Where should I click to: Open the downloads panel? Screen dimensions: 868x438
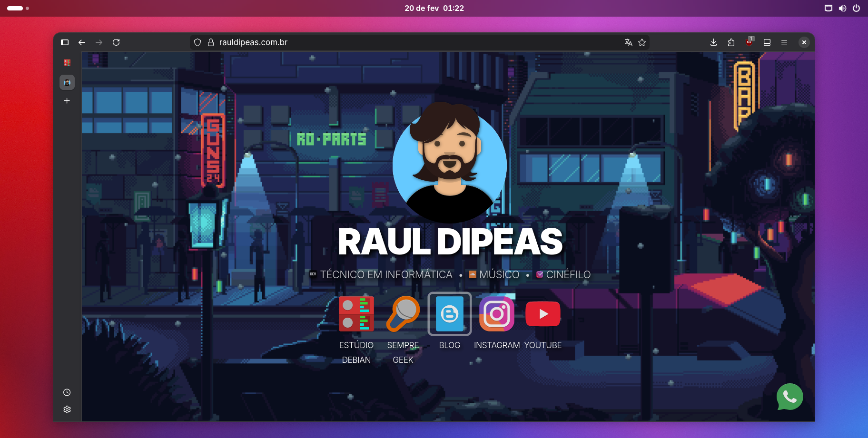[713, 42]
